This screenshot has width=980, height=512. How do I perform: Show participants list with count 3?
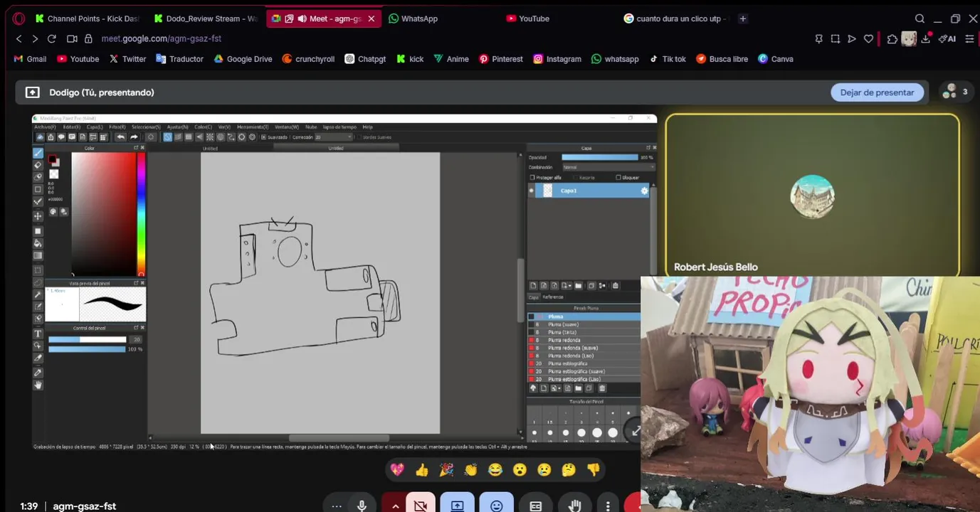pos(954,92)
